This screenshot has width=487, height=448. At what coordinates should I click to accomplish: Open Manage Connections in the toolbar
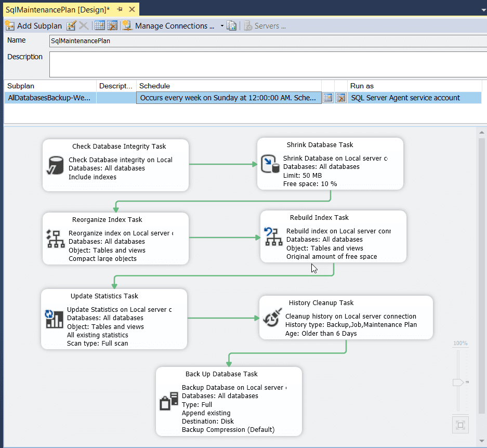point(169,26)
